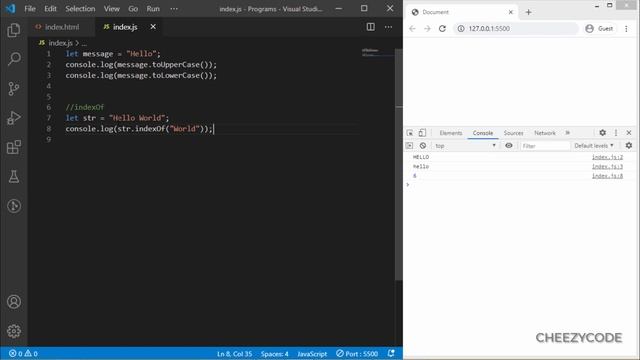Click the split editor icon

click(371, 27)
